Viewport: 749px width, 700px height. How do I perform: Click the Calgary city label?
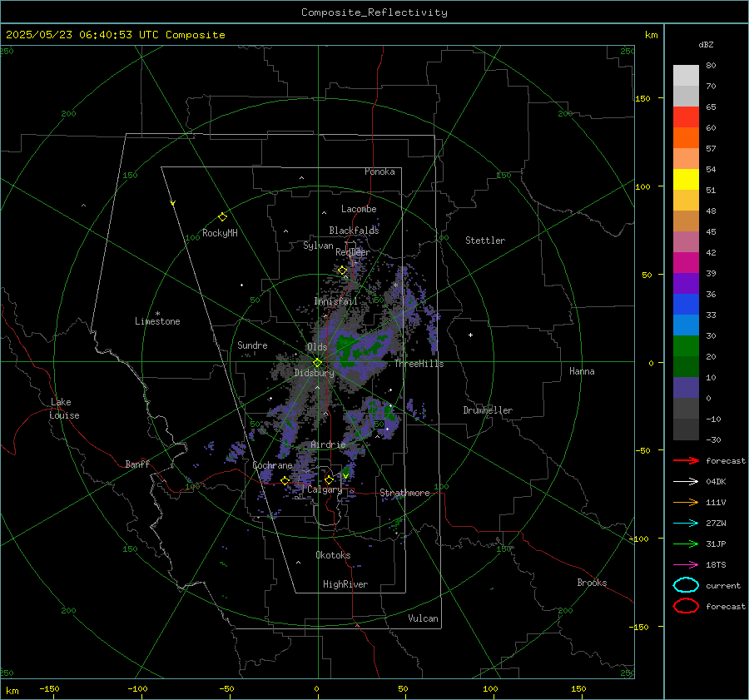click(325, 489)
